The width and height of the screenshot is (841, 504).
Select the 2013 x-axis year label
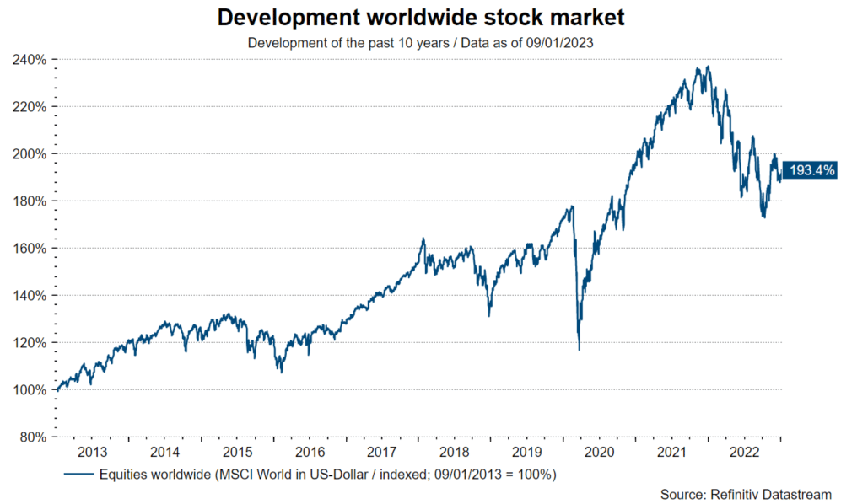click(x=92, y=452)
